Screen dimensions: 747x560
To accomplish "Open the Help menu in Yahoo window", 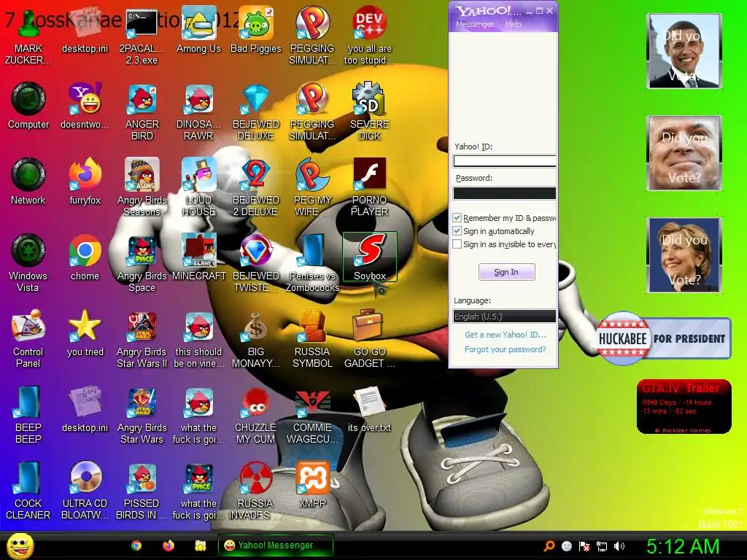I will click(x=513, y=24).
